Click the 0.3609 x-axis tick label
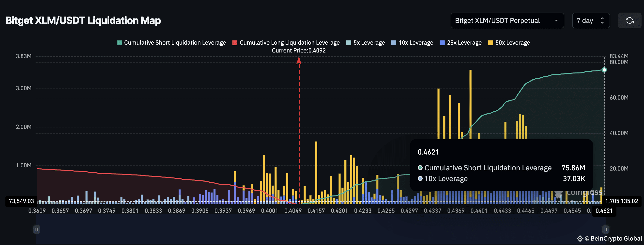The image size is (644, 245). click(37, 211)
